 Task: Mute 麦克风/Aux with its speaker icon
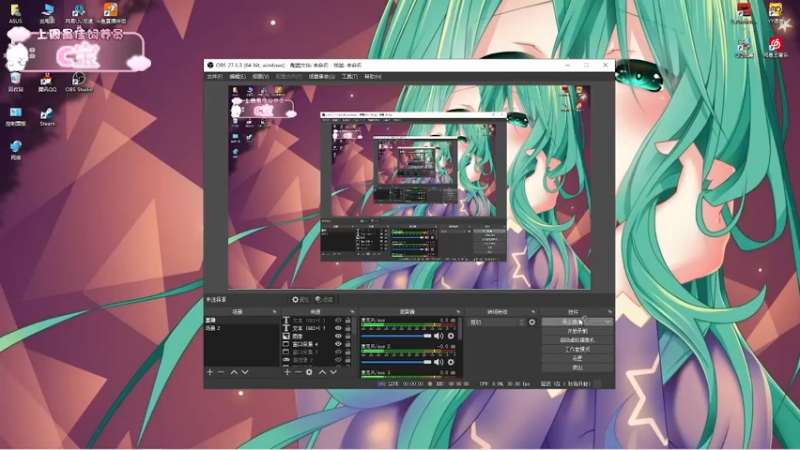pyautogui.click(x=438, y=336)
